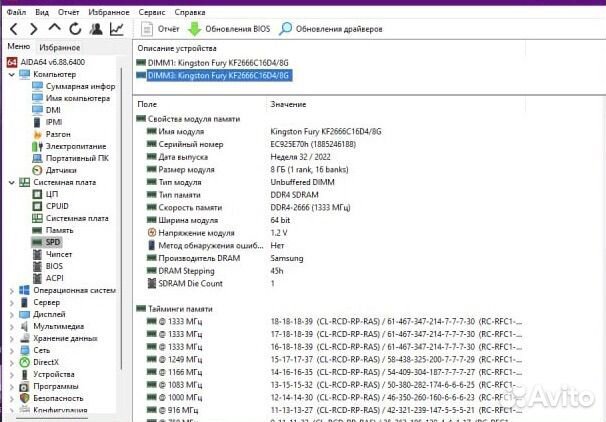Open the Избранное menu in menu bar

click(x=109, y=12)
